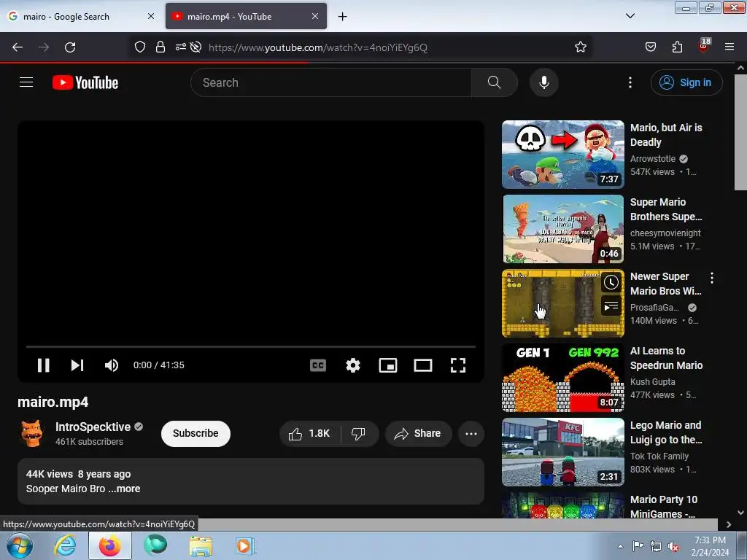Close the mairo - Google Search tab
Image resolution: width=747 pixels, height=560 pixels.
click(150, 16)
